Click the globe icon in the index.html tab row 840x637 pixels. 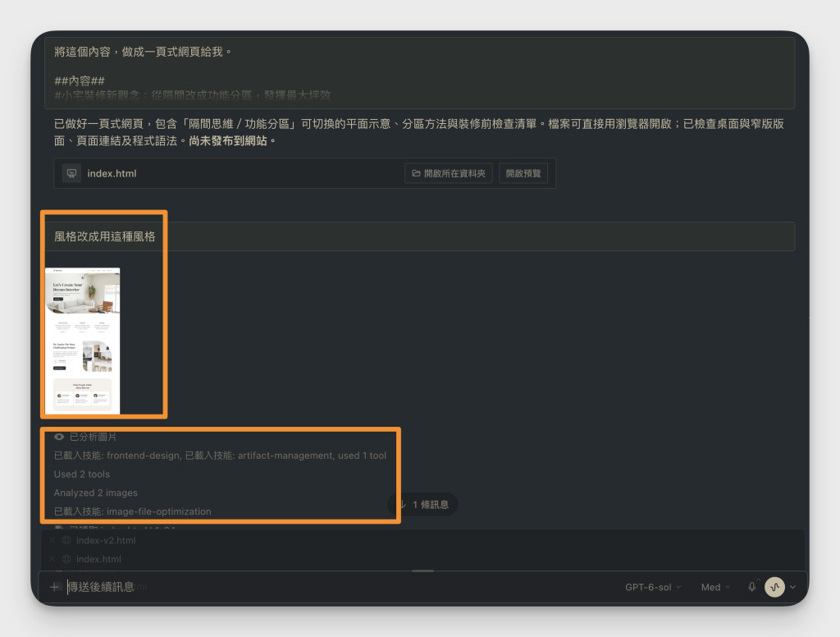click(66, 559)
